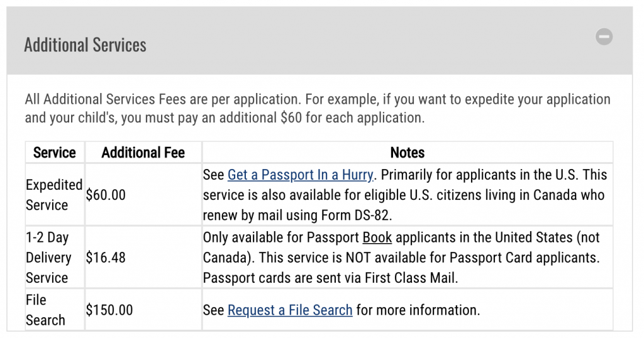
Task: Click the intro paragraph about per-application fees
Action: pos(318,108)
